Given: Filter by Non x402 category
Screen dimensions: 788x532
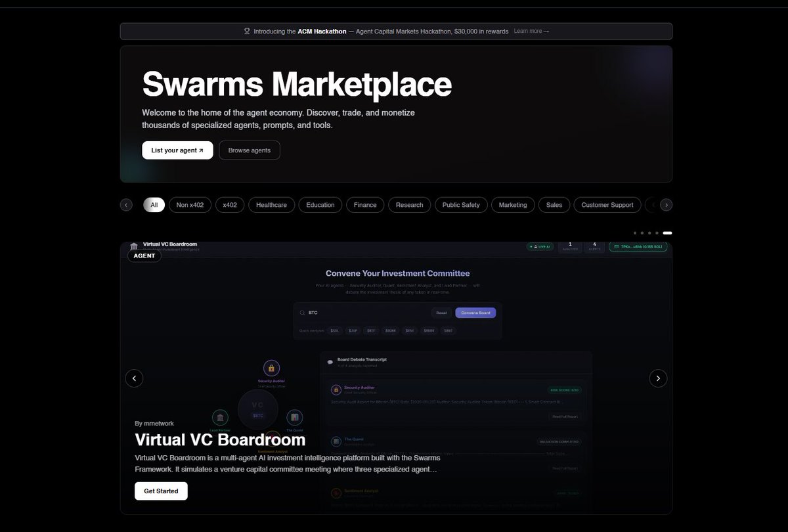Looking at the screenshot, I should [190, 205].
